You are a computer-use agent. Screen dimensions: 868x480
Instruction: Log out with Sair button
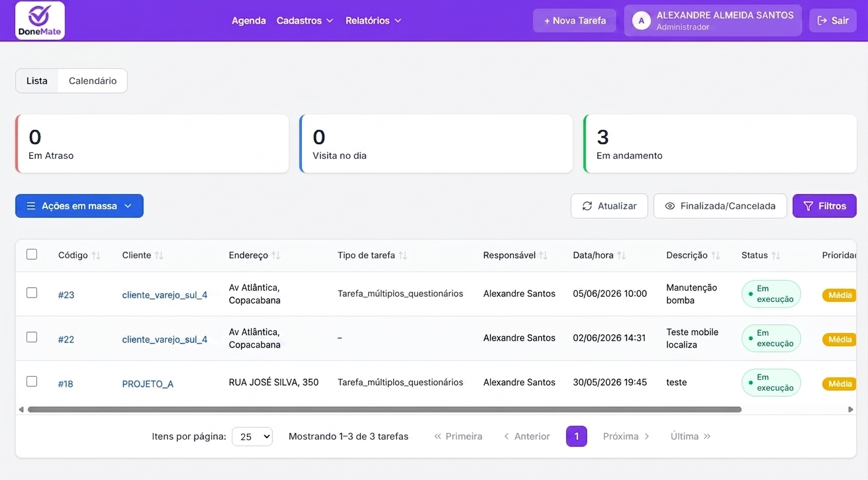click(832, 21)
